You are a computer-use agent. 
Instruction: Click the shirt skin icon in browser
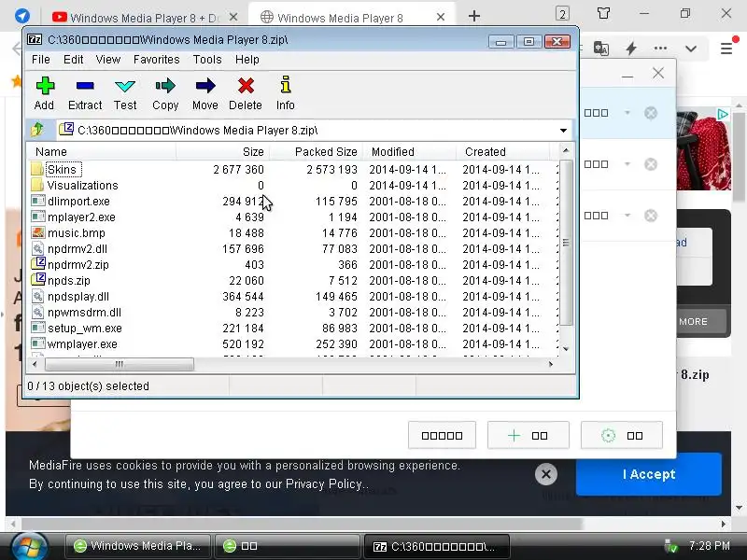coord(603,13)
